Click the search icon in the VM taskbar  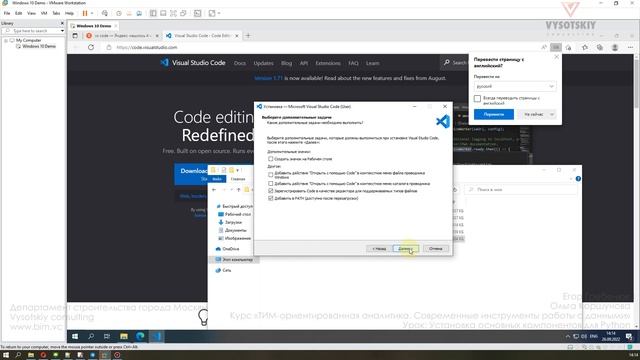point(91,336)
